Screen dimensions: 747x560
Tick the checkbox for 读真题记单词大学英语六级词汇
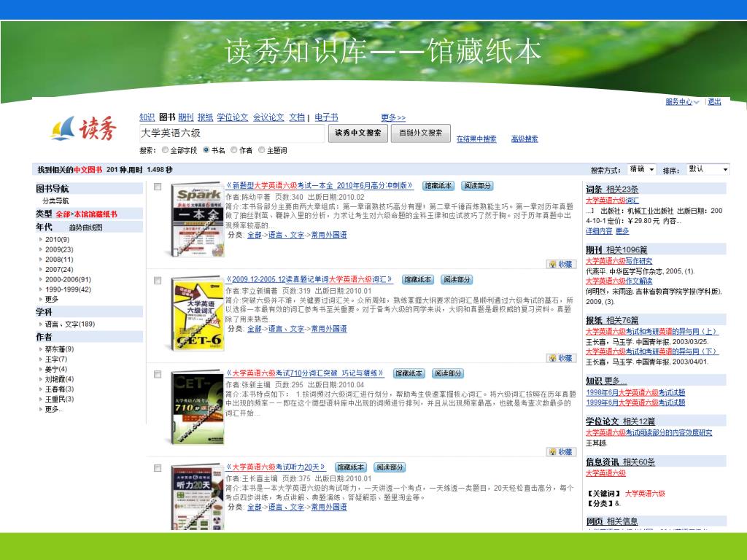(158, 281)
